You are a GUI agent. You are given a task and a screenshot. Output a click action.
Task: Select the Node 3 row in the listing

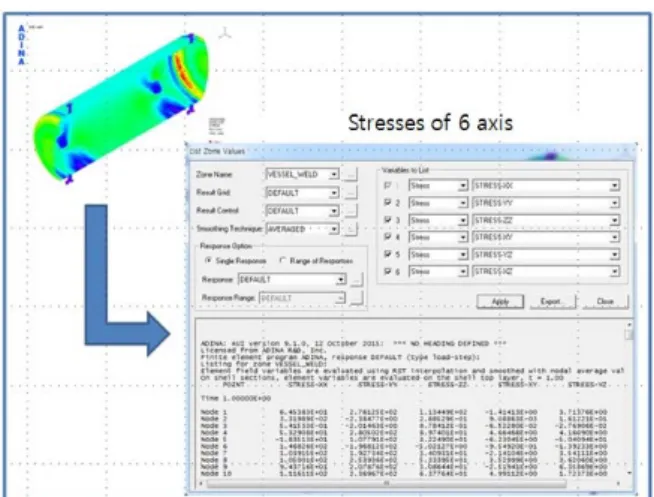[404, 426]
